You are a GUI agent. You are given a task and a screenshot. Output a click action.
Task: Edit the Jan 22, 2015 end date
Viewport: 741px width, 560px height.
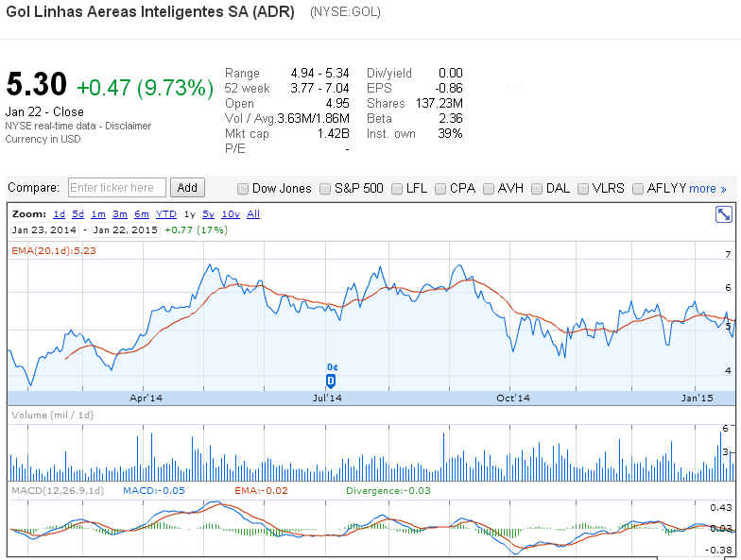pyautogui.click(x=125, y=230)
